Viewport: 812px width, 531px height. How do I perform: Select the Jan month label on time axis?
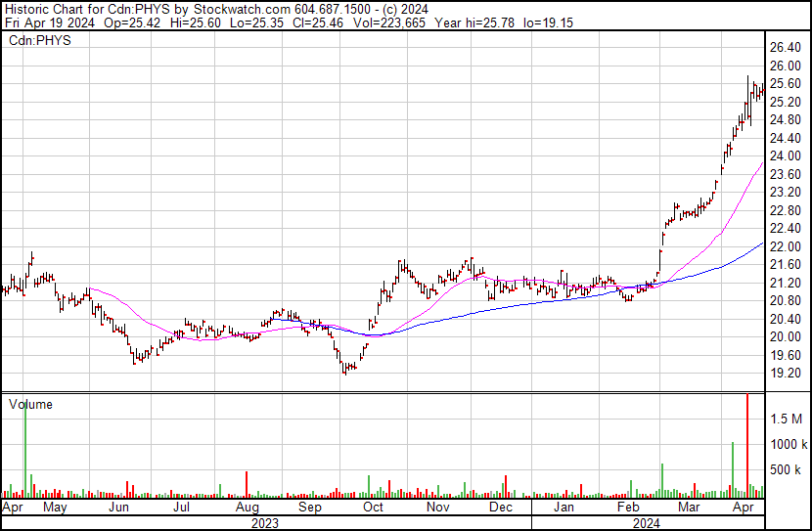coord(564,509)
